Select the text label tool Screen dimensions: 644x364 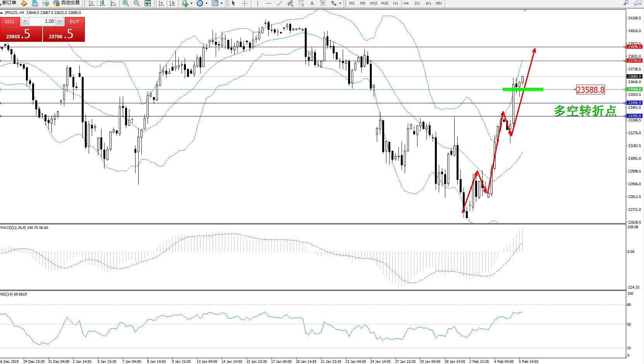[323, 3]
